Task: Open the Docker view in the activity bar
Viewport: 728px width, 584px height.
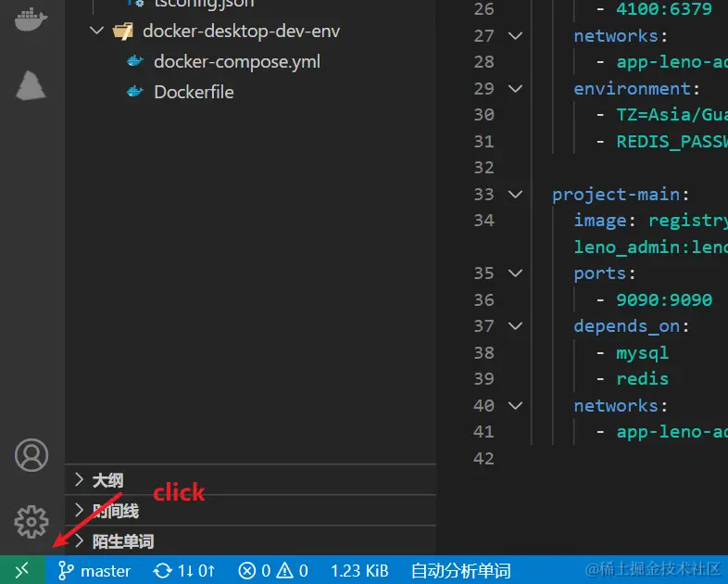Action: click(31, 19)
